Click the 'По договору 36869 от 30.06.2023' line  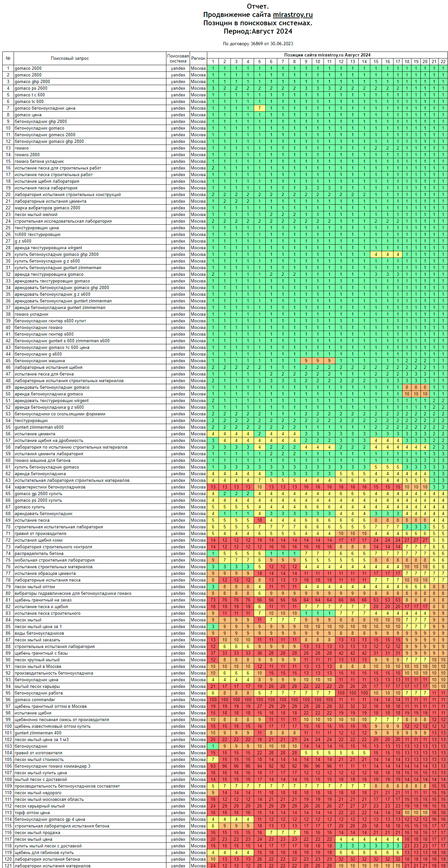point(258,44)
